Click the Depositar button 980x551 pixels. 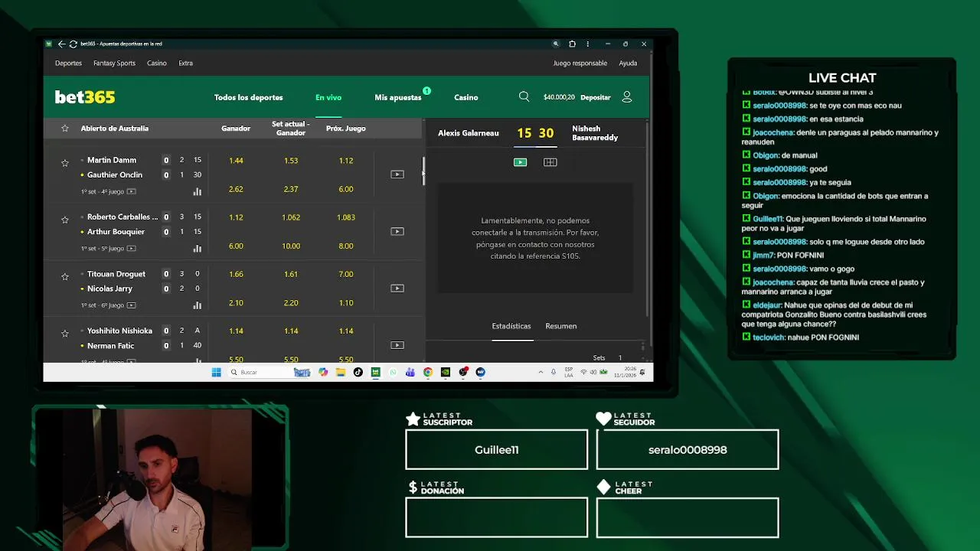tap(596, 97)
